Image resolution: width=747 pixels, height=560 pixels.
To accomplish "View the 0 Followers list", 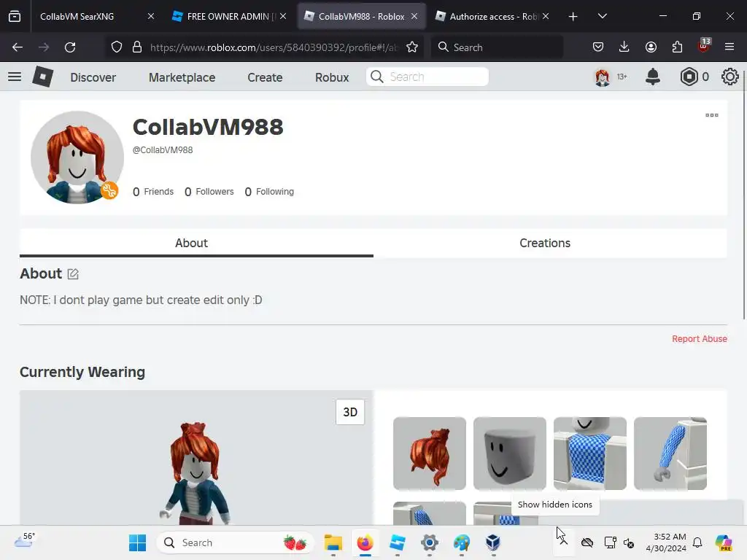I will coord(209,192).
